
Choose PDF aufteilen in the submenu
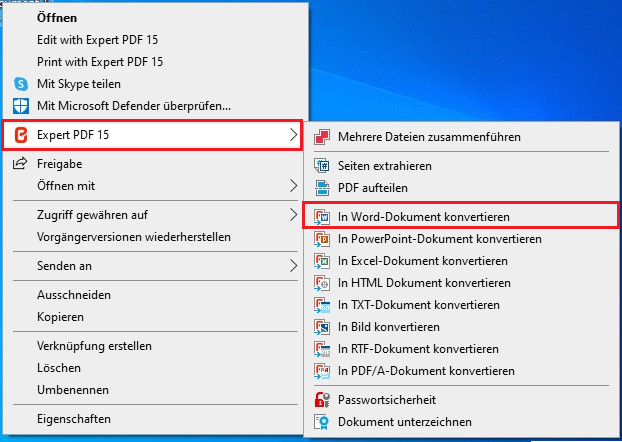(373, 188)
